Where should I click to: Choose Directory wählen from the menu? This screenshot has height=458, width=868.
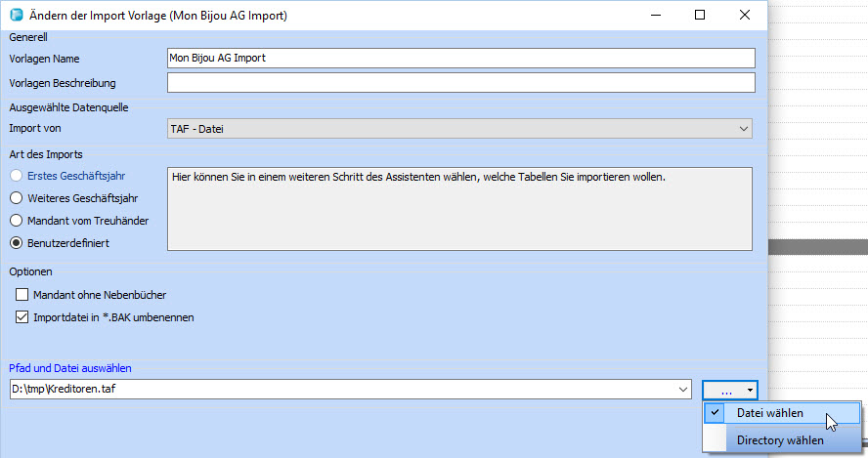point(779,440)
